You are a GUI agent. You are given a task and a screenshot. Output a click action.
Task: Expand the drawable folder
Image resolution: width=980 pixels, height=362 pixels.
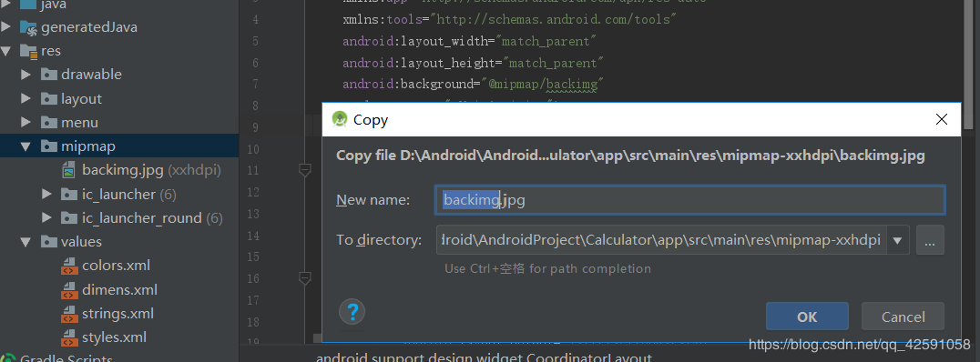click(x=26, y=75)
